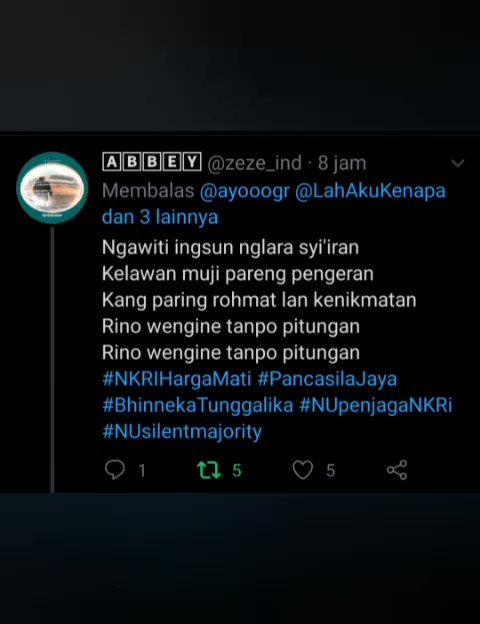Open hashtag #NUpenjagaNKRi
The height and width of the screenshot is (624, 480).
(376, 405)
